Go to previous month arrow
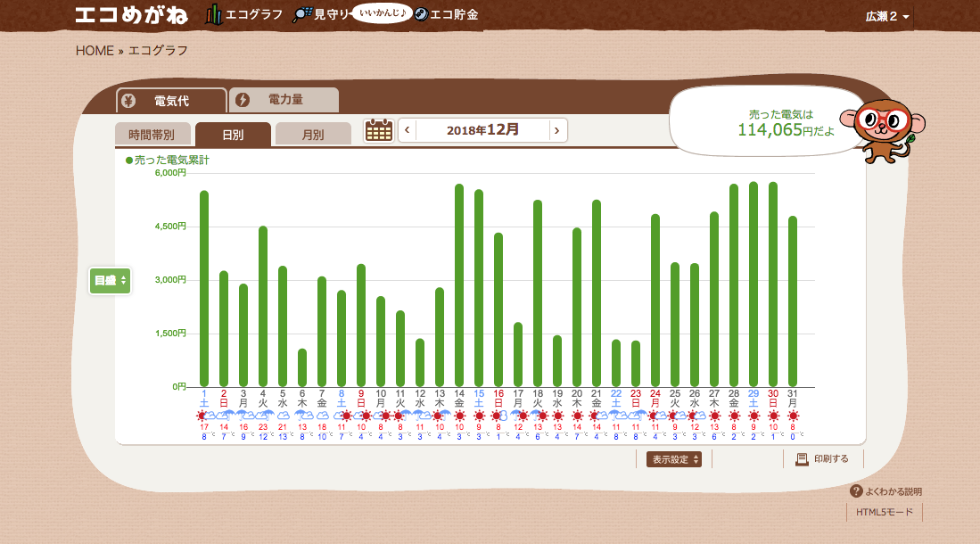 [x=408, y=130]
